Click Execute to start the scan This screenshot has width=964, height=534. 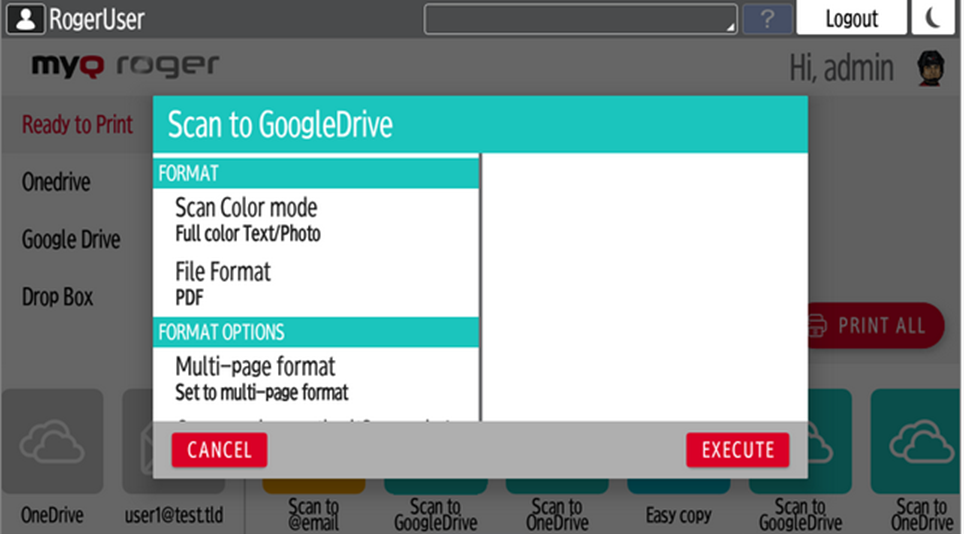(737, 450)
